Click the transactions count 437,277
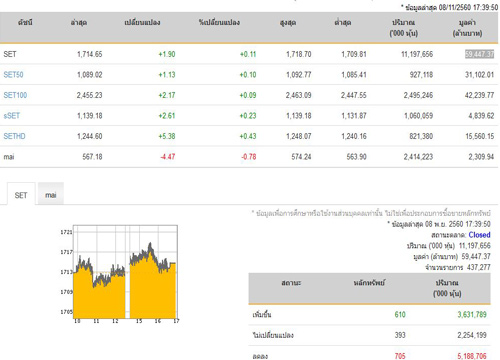500x360 pixels. tap(479, 267)
